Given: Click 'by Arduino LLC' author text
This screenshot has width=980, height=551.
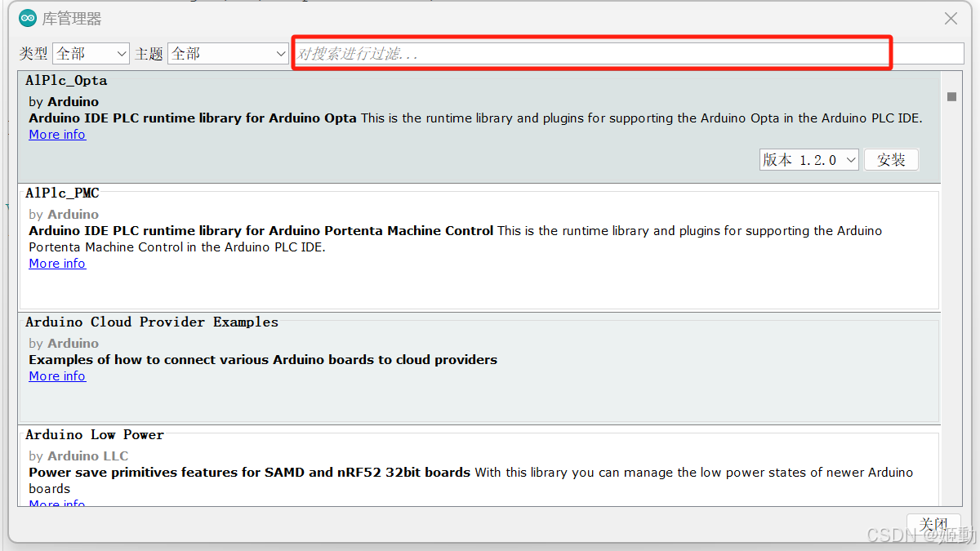Looking at the screenshot, I should coord(78,456).
